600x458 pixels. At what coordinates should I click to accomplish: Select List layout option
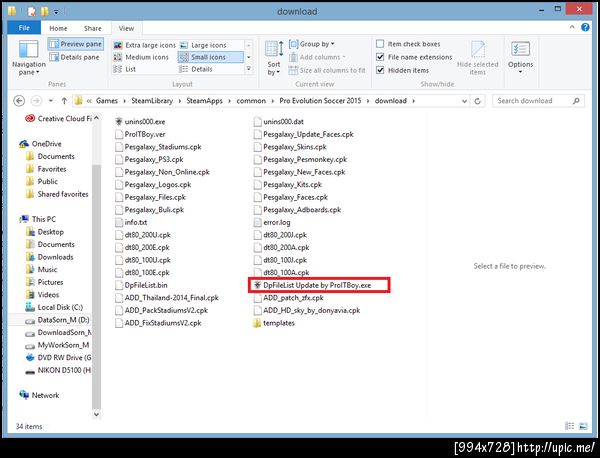click(x=125, y=69)
